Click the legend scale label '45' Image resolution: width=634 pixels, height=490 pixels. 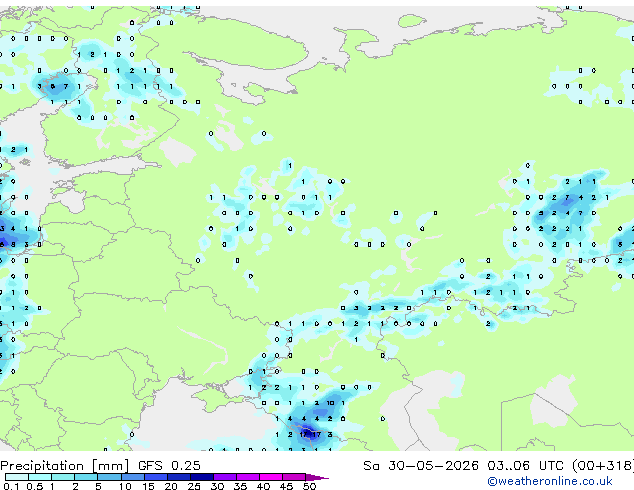(x=287, y=486)
